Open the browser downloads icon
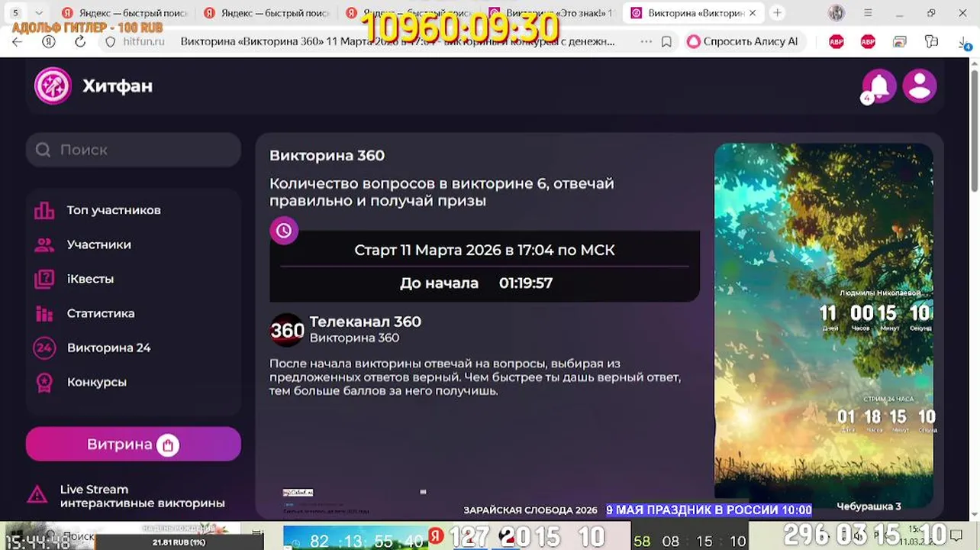The height and width of the screenshot is (550, 980). point(965,44)
